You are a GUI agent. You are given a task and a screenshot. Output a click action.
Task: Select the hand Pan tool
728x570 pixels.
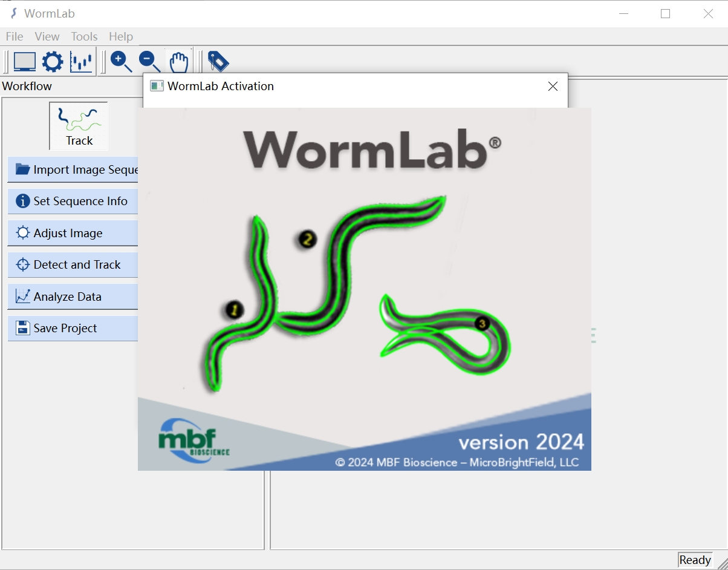point(178,62)
